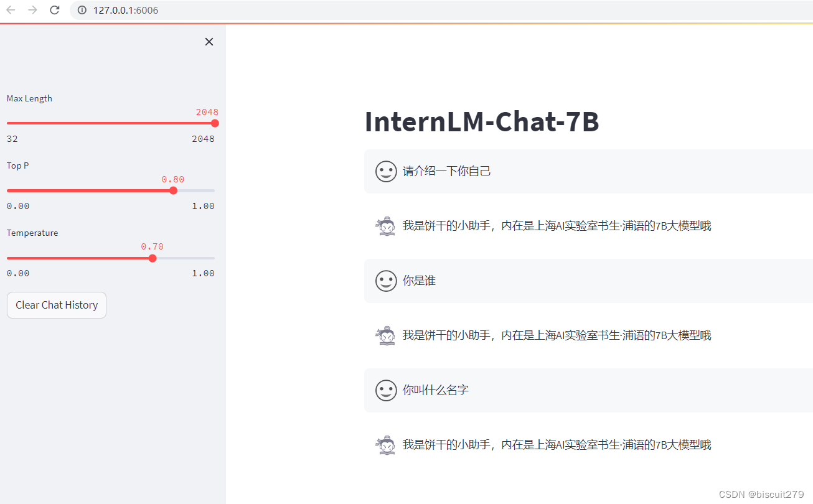Click user avatar beside 你是谁

click(x=386, y=281)
